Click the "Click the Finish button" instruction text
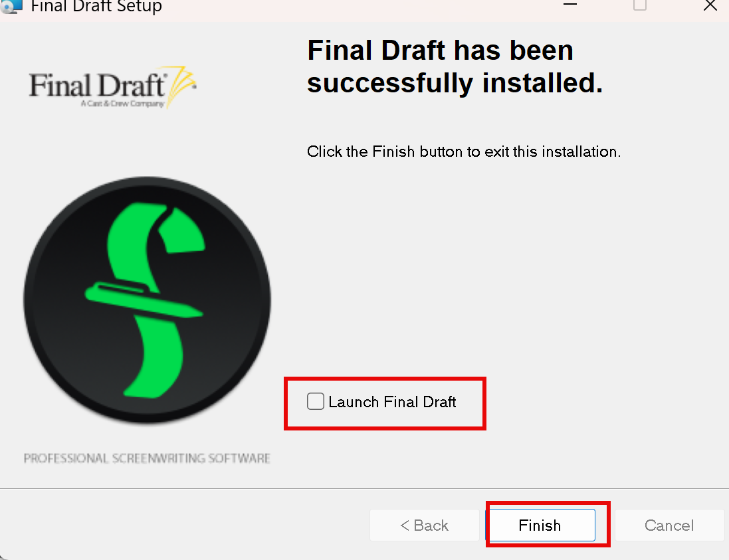Screen dimensions: 729x560 point(464,151)
